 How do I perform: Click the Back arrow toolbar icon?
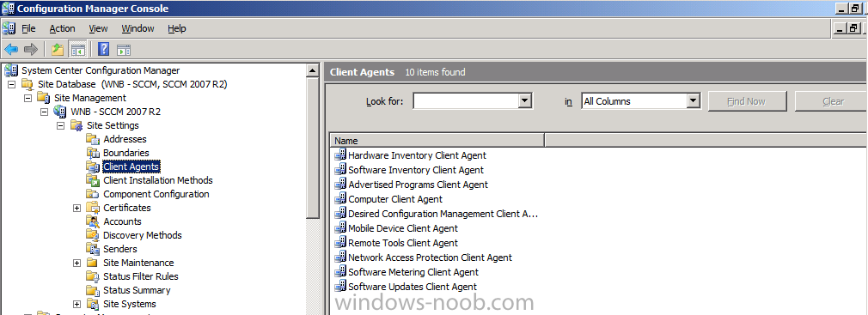pos(10,49)
